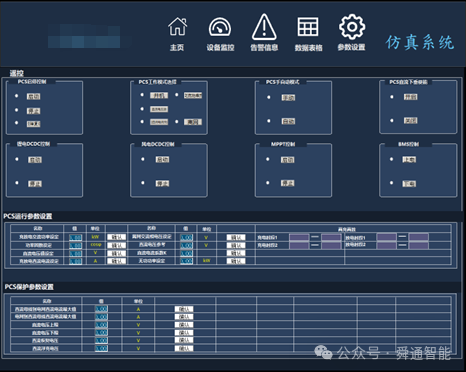Select 并机 option in PCS工作模式选择
This screenshot has height=372, width=466.
point(159,95)
